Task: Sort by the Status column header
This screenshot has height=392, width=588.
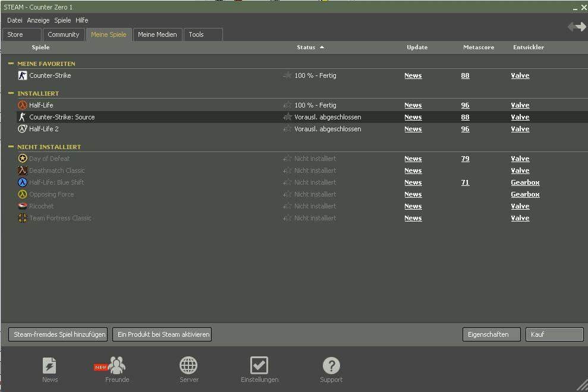Action: (310, 48)
